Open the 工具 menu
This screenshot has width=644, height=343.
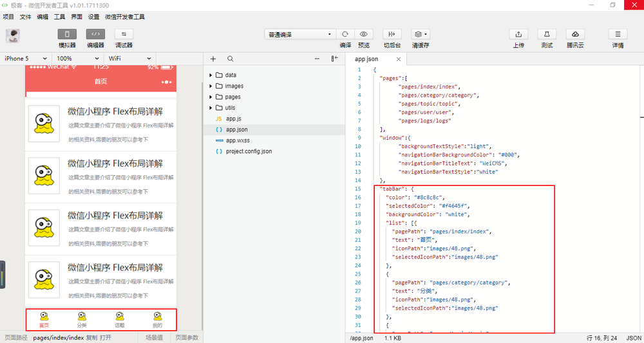pos(59,17)
